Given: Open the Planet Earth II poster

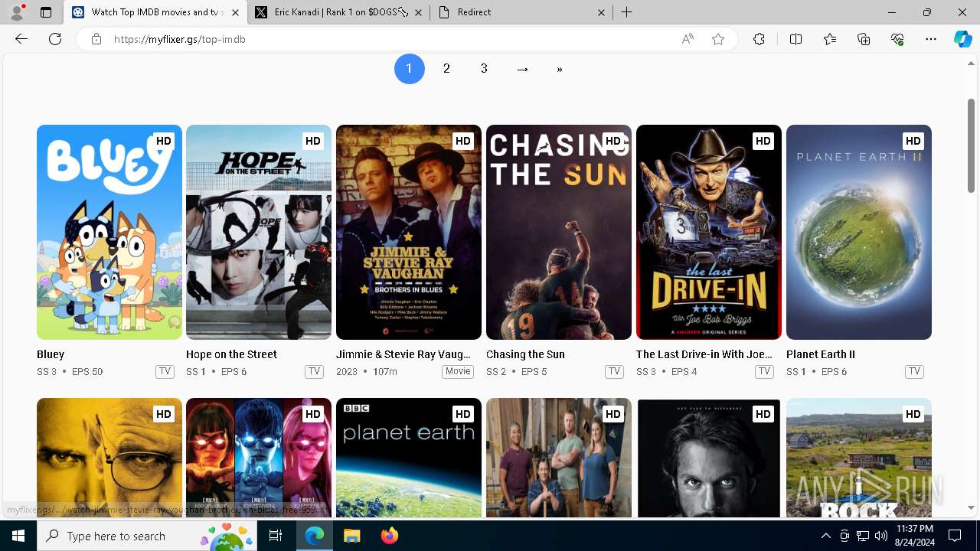Looking at the screenshot, I should coord(859,232).
